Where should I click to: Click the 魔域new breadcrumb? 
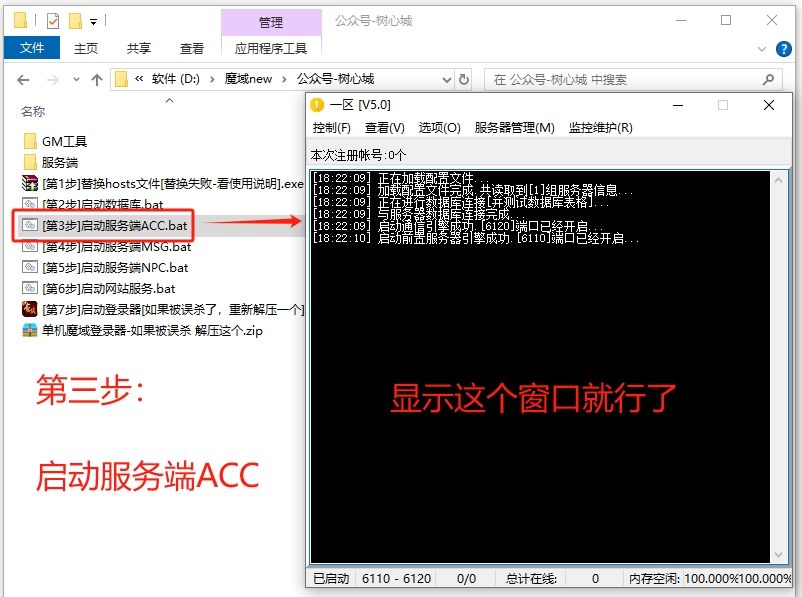(249, 79)
